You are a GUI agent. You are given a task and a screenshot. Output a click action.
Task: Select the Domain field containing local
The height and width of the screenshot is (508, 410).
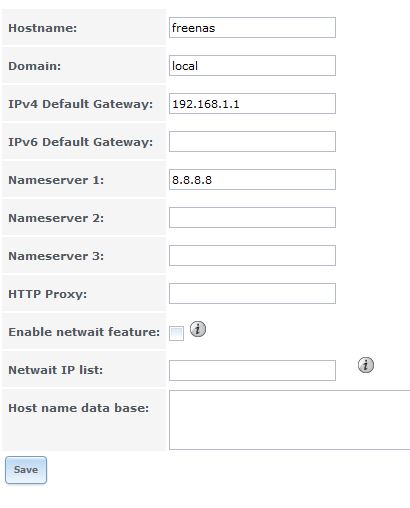click(252, 66)
